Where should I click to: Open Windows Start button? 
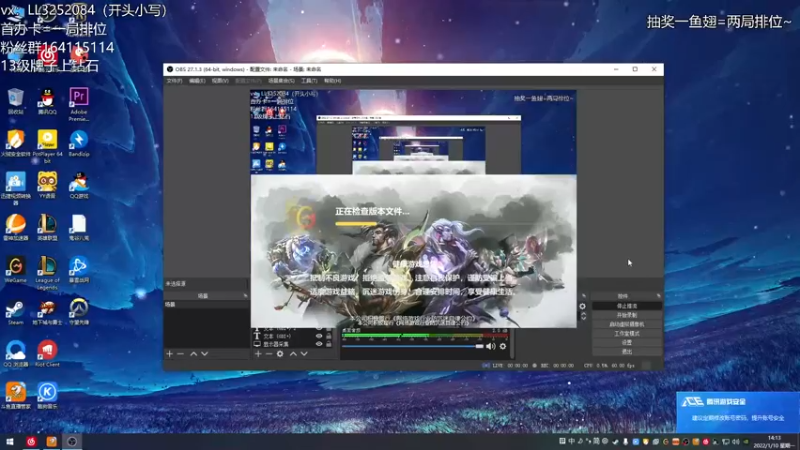point(10,441)
